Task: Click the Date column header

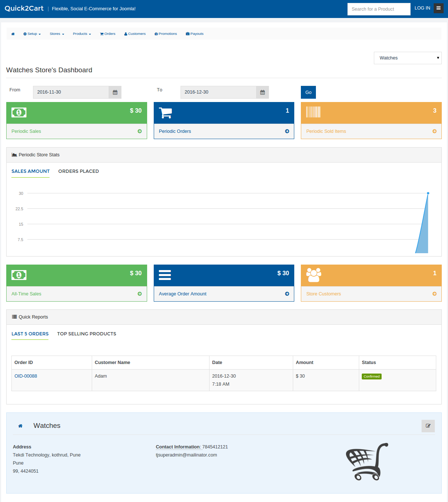Action: pos(251,363)
